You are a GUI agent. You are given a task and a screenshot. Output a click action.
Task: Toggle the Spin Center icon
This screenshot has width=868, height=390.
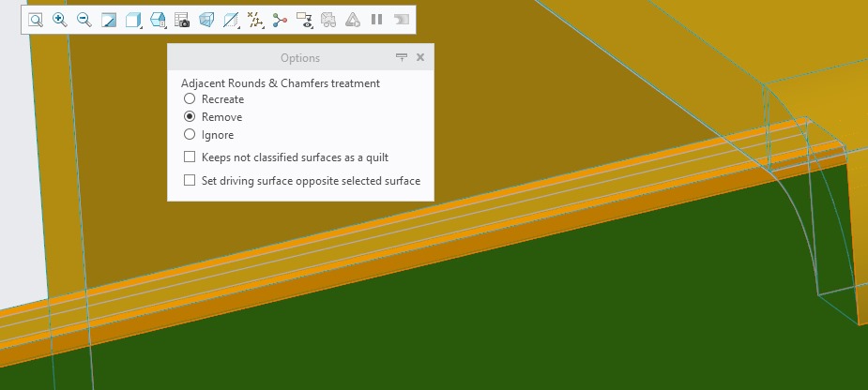tap(280, 21)
